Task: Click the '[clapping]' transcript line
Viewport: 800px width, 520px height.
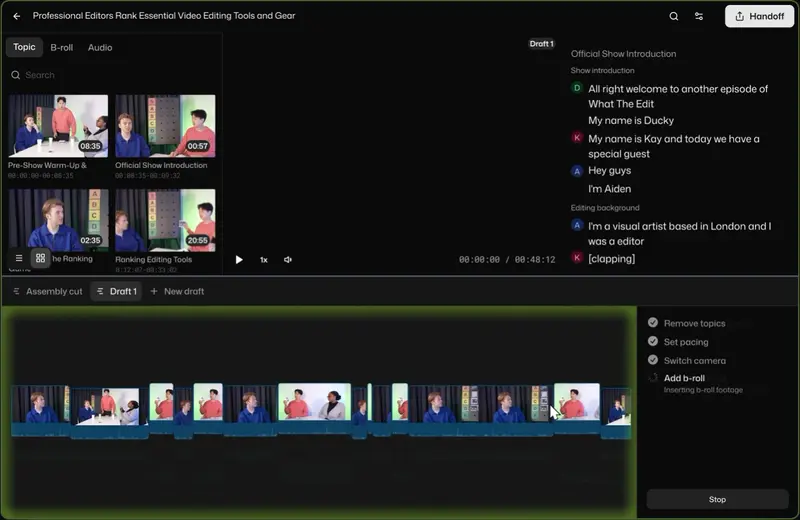Action: coord(612,259)
